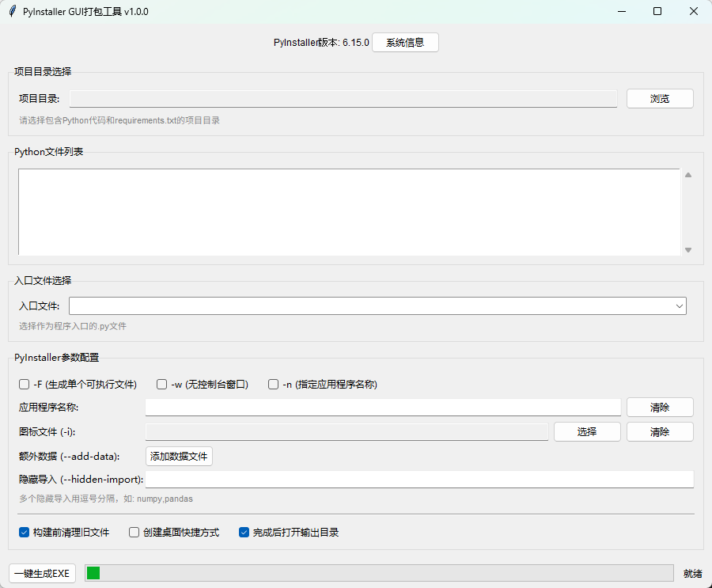Click the feather app icon in title bar
The height and width of the screenshot is (588, 712).
(12, 11)
